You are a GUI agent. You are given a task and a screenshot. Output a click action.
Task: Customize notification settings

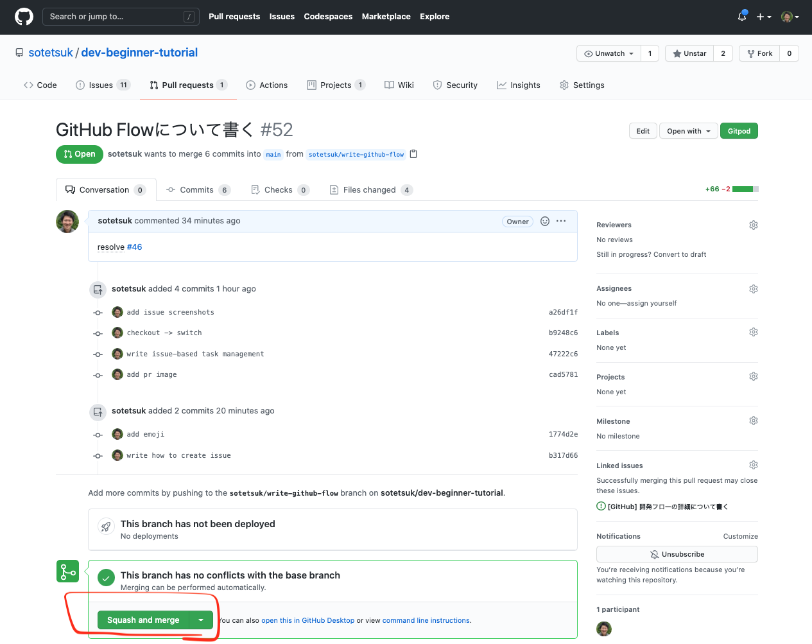740,537
